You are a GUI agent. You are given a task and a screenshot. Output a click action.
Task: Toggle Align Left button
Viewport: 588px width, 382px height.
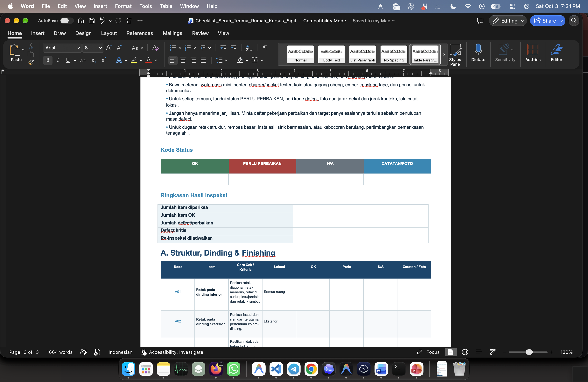pyautogui.click(x=173, y=60)
